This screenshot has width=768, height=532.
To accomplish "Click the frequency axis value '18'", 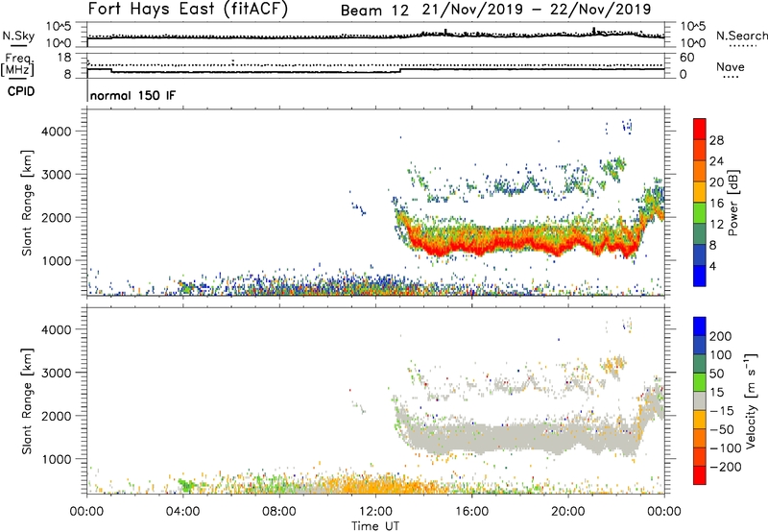I will (x=64, y=58).
